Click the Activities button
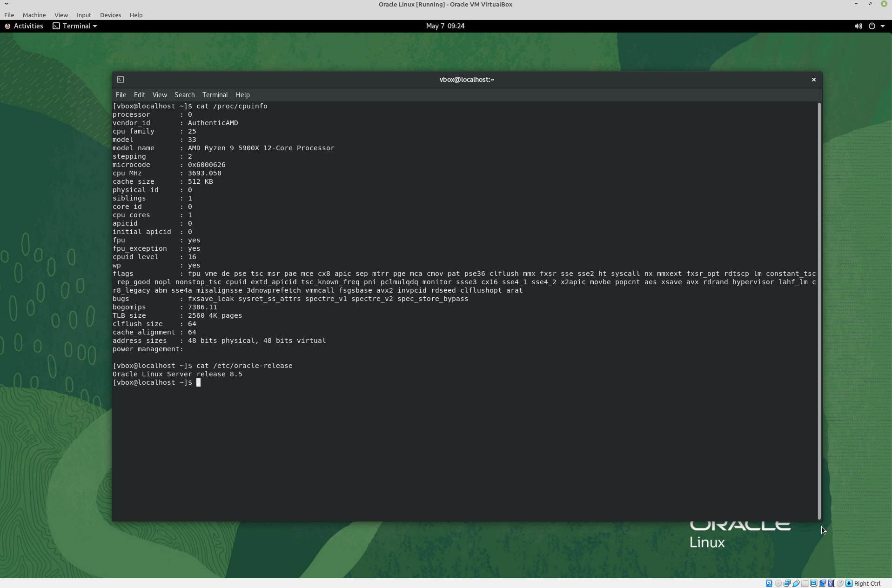Viewport: 892px width, 588px height. 24,26
